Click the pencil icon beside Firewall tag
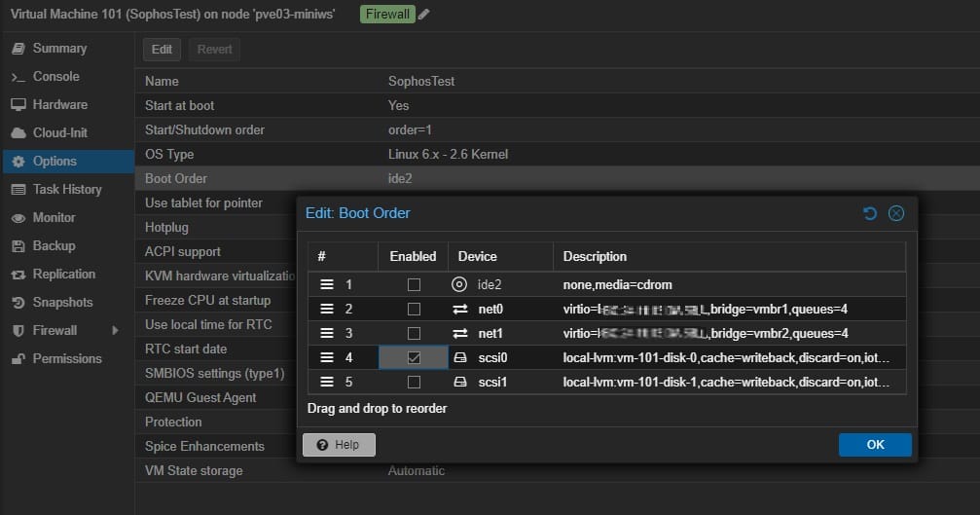Viewport: 980px width, 515px height. click(423, 14)
